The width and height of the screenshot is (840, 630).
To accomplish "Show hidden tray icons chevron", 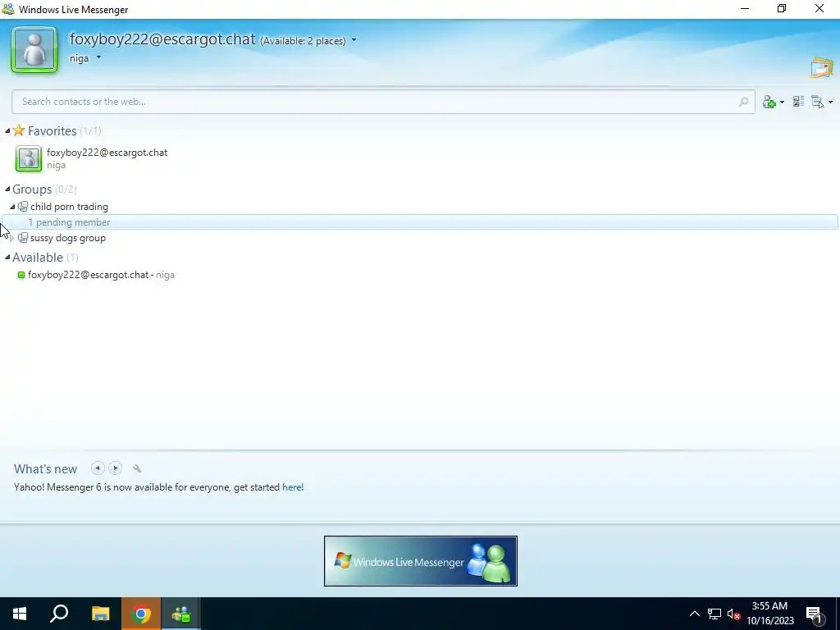I will pos(694,614).
